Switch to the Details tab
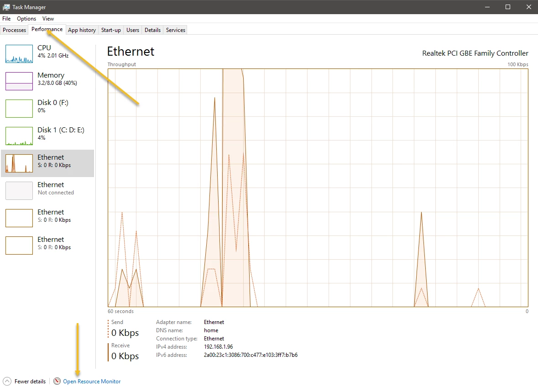Viewport: 538px width, 392px height. coord(153,30)
